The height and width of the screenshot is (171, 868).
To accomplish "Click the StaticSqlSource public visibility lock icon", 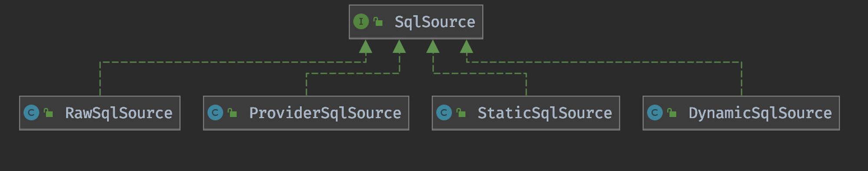I will click(461, 113).
